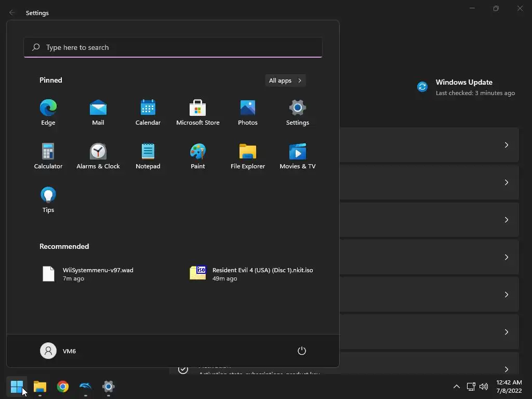Open File Explorer from the taskbar

pos(39,387)
